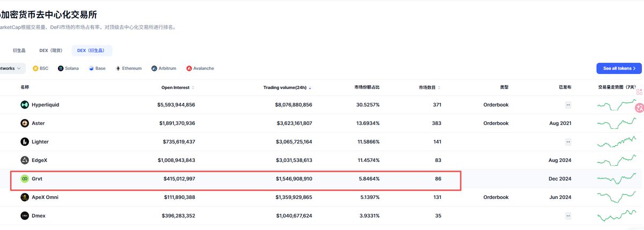Click the EdgeX logo icon

click(x=25, y=160)
